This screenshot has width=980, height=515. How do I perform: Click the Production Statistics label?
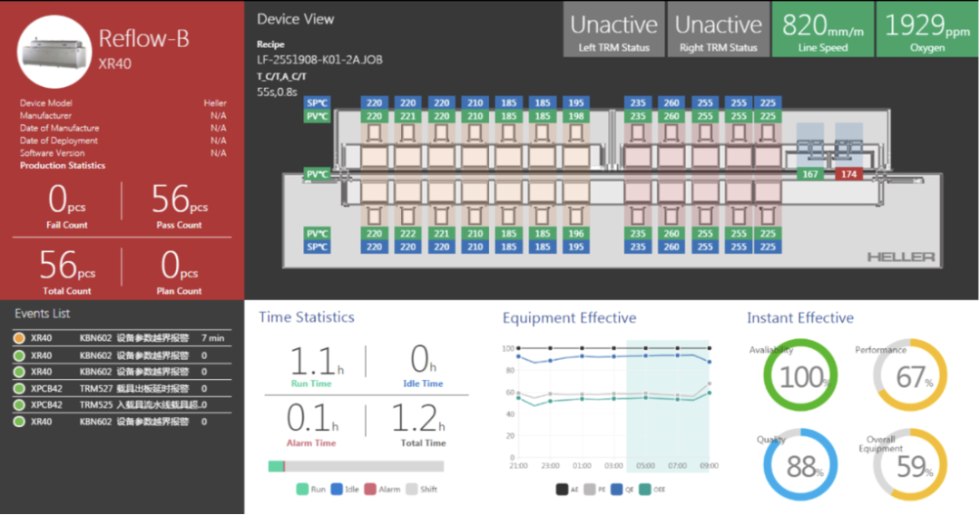tap(63, 165)
